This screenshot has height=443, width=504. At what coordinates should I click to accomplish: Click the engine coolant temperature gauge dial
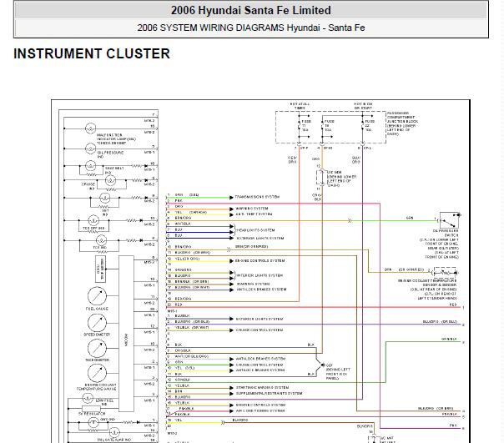(x=97, y=373)
